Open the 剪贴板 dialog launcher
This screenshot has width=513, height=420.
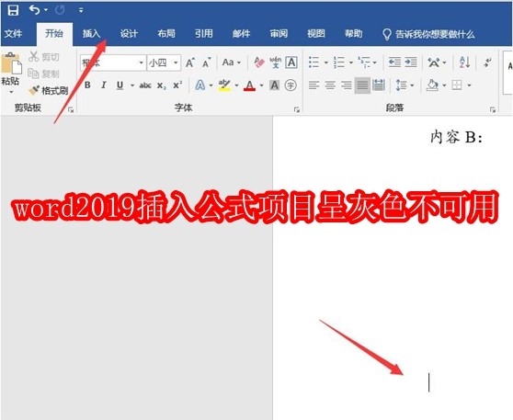pos(71,110)
